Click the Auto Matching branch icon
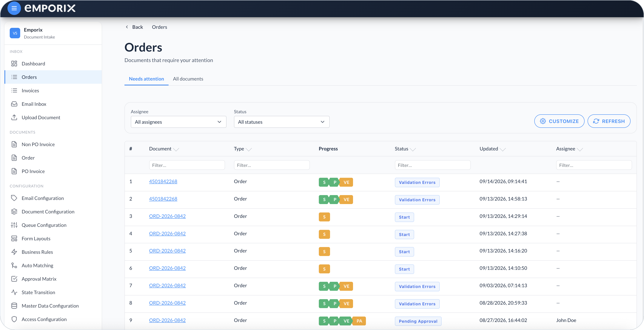The height and width of the screenshot is (330, 644). (x=14, y=265)
